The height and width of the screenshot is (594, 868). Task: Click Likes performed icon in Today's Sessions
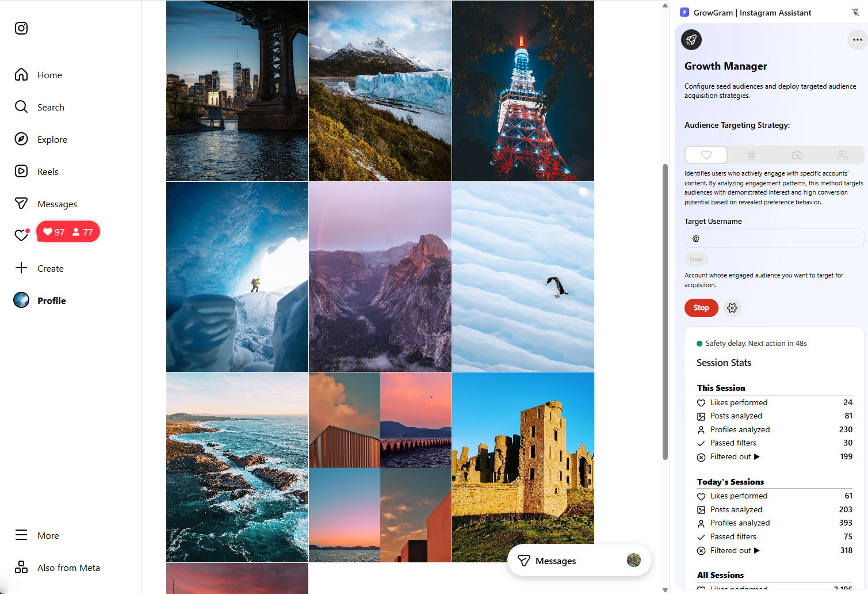(x=701, y=496)
